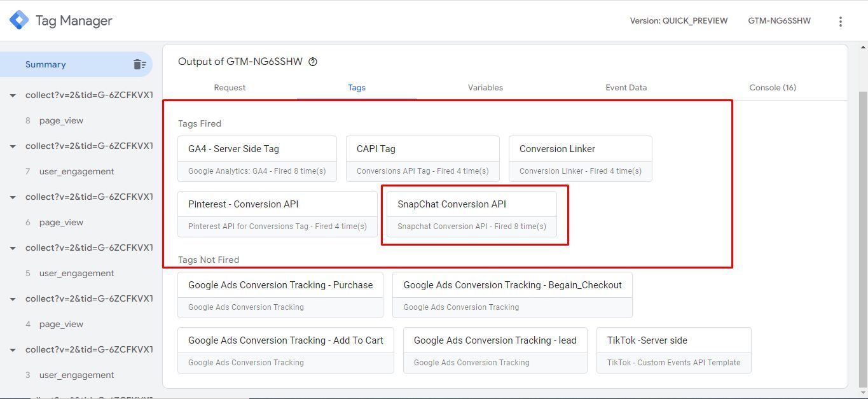
Task: Click the Version: QUICK_PREVIEW label
Action: coord(679,21)
